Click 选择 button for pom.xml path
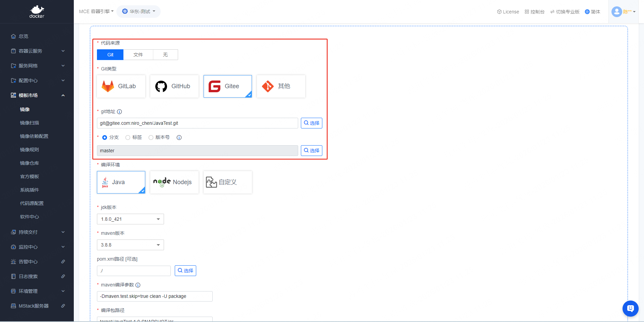644x322 pixels. click(185, 271)
